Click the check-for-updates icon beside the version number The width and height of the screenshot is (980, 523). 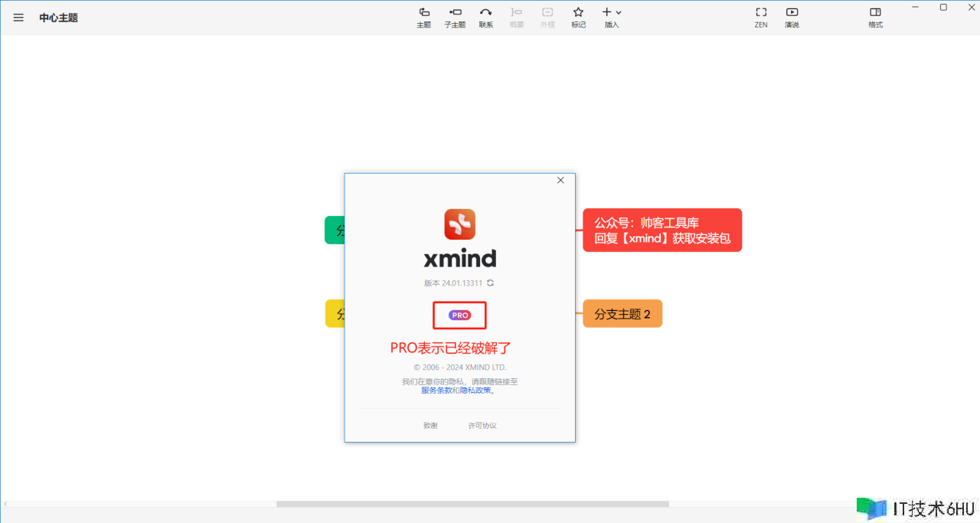[x=491, y=283]
